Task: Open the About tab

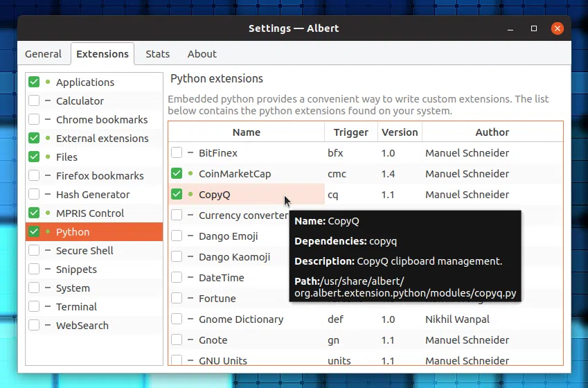Action: 202,54
